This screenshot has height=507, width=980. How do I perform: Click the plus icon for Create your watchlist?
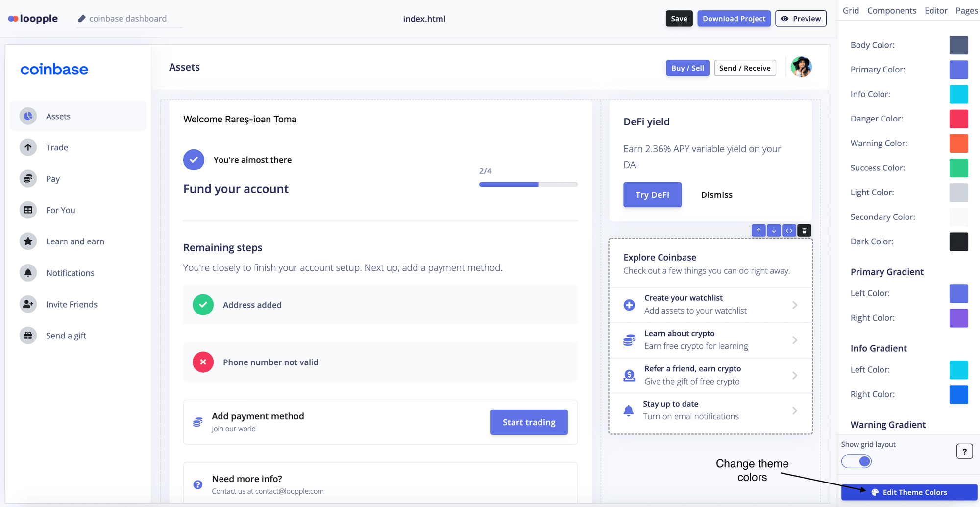click(x=629, y=305)
